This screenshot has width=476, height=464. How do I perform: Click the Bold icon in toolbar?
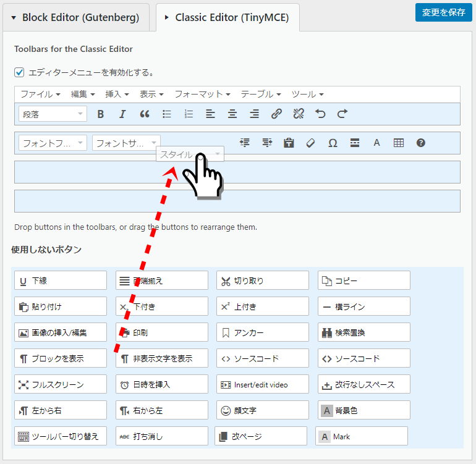click(100, 114)
